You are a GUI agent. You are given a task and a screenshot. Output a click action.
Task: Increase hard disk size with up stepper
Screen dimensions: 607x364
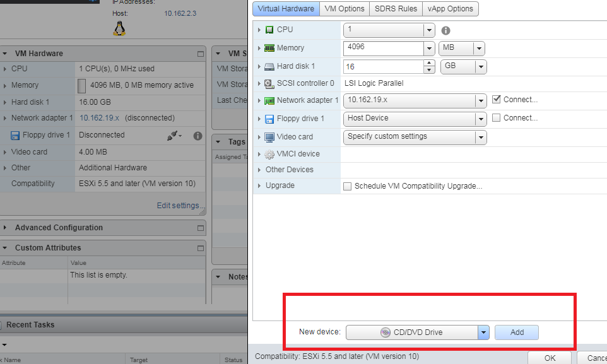pos(430,63)
